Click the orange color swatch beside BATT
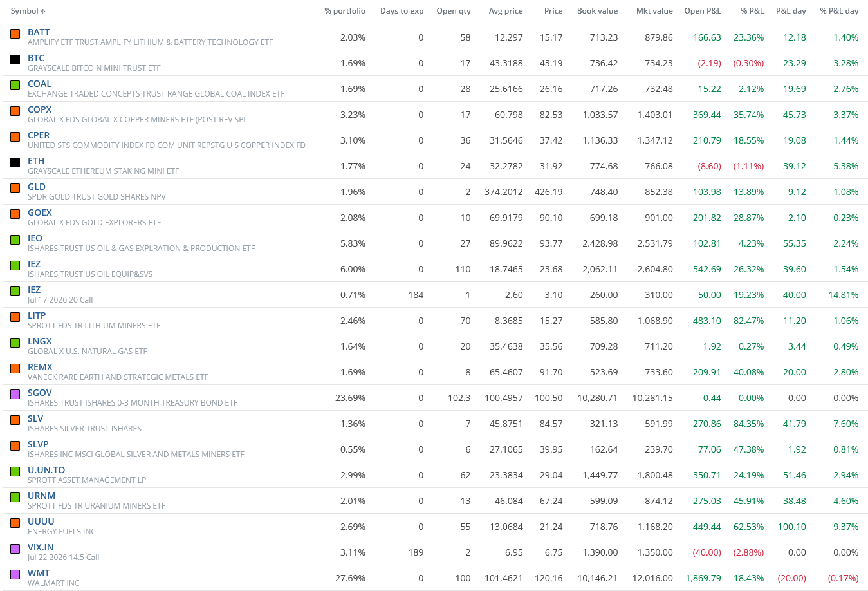This screenshot has width=868, height=591. (15, 33)
